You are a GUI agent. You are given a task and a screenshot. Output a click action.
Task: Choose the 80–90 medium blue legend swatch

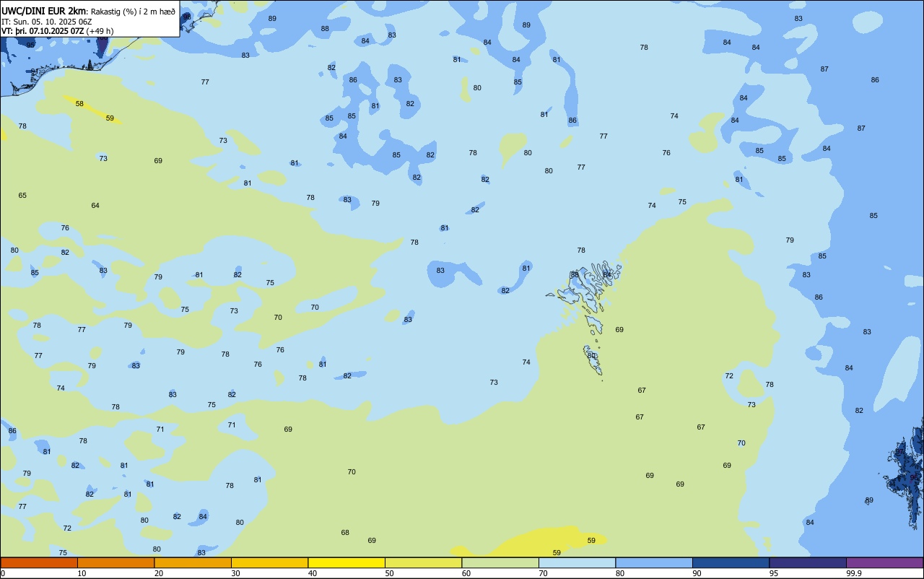[654, 562]
